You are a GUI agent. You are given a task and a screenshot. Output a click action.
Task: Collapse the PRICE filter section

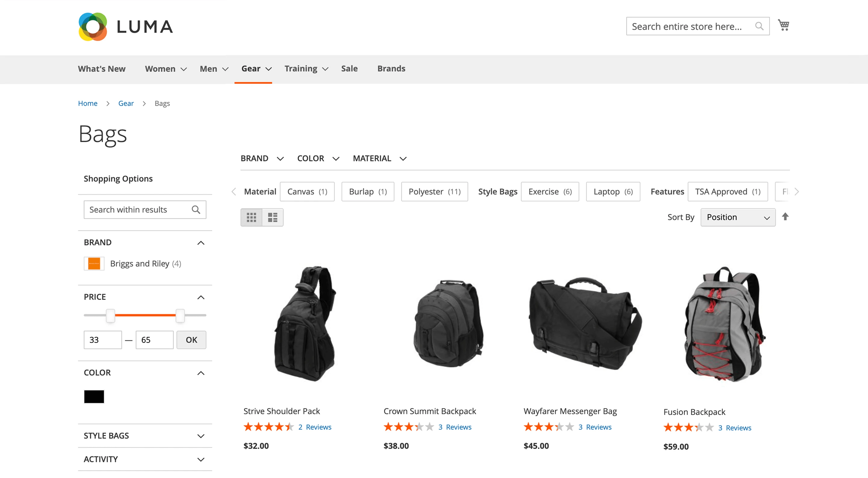coord(201,297)
